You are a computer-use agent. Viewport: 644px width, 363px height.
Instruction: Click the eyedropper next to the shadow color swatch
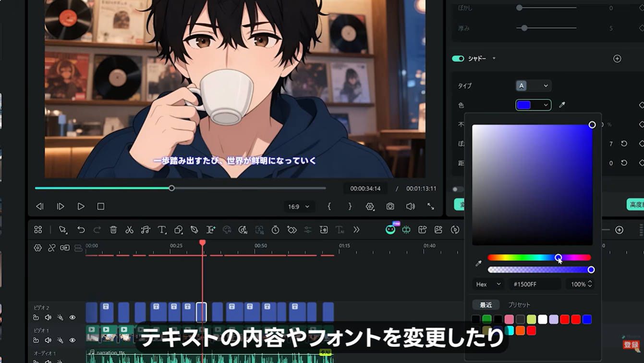coord(562,105)
